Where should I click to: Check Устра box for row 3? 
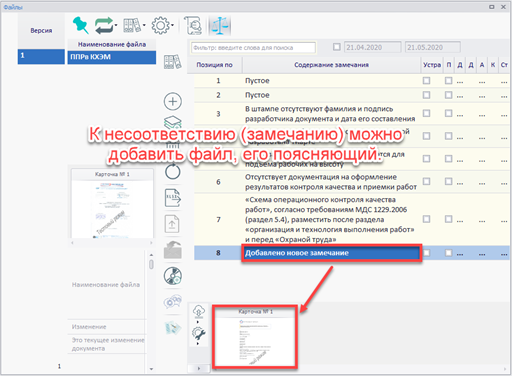tap(426, 113)
